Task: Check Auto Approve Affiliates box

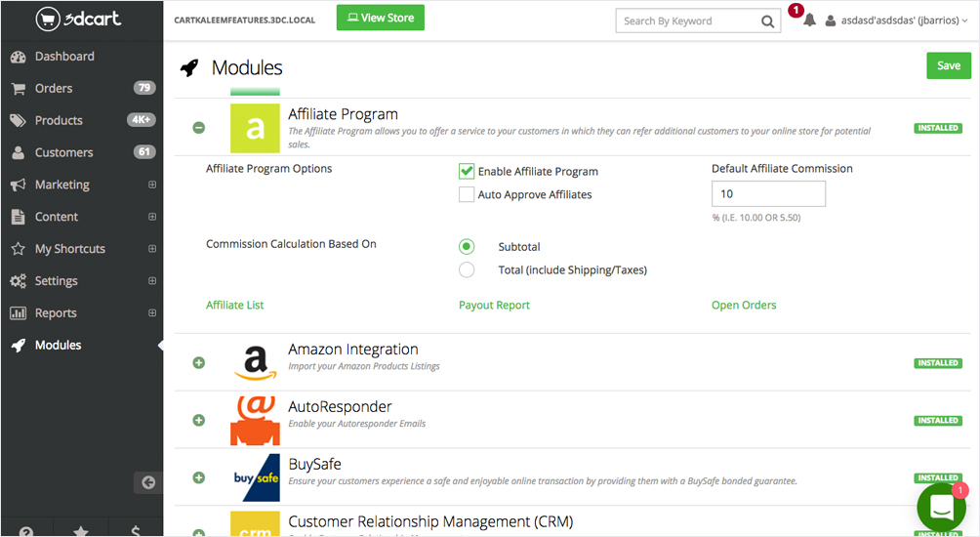Action: pyautogui.click(x=467, y=194)
